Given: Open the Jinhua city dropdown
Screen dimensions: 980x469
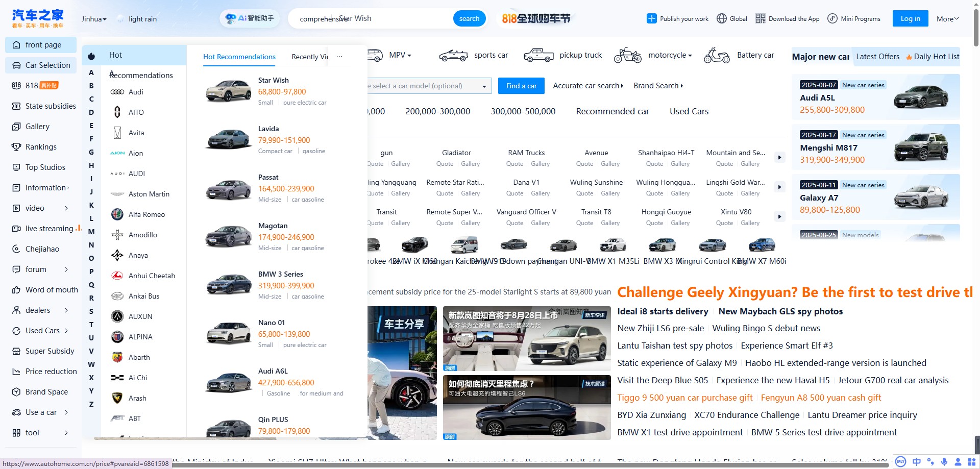Looking at the screenshot, I should point(94,19).
